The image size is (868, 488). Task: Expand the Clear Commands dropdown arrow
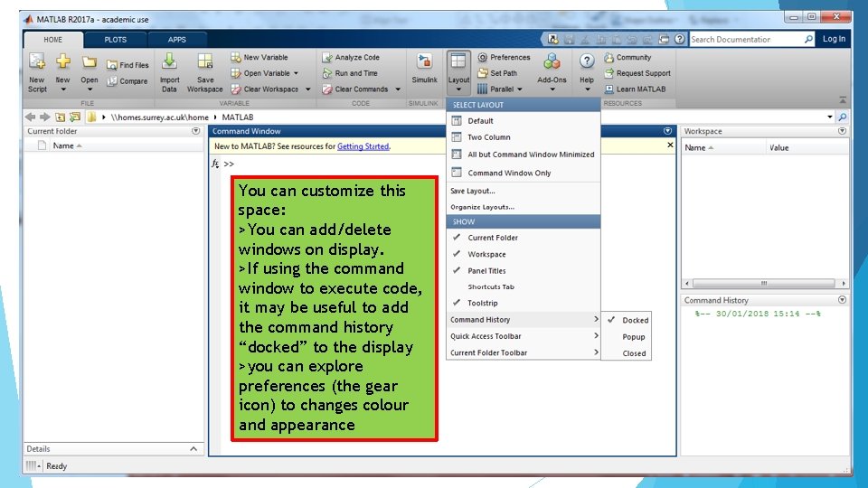[x=398, y=89]
